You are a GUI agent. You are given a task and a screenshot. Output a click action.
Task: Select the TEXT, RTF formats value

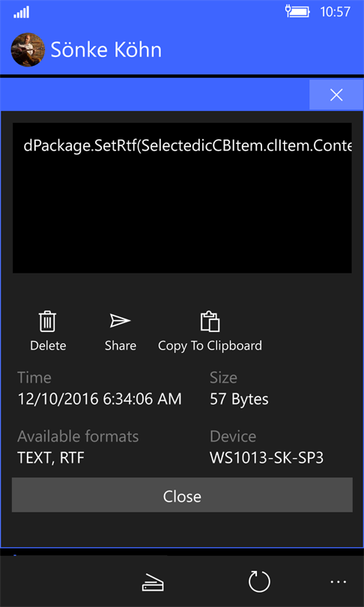tap(51, 459)
